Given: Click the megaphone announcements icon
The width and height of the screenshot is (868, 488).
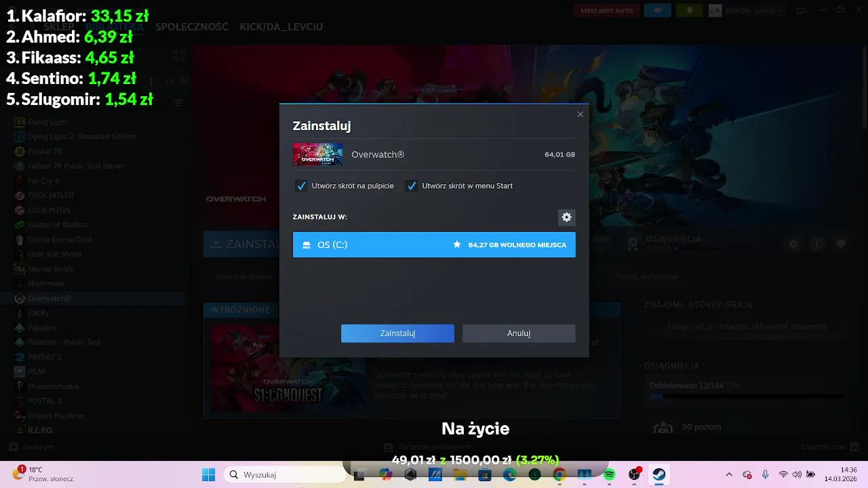Looking at the screenshot, I should [x=657, y=10].
